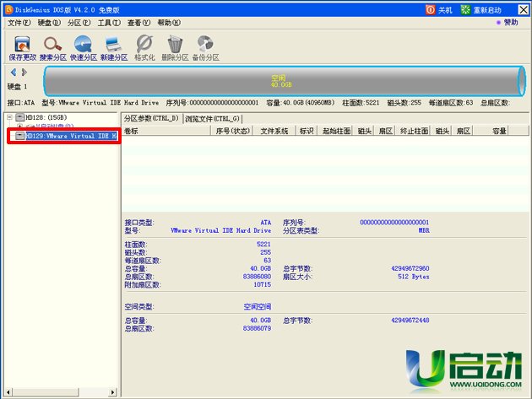Close the DiskGenius window
Screen dimensions: 532x399
[x=524, y=10]
